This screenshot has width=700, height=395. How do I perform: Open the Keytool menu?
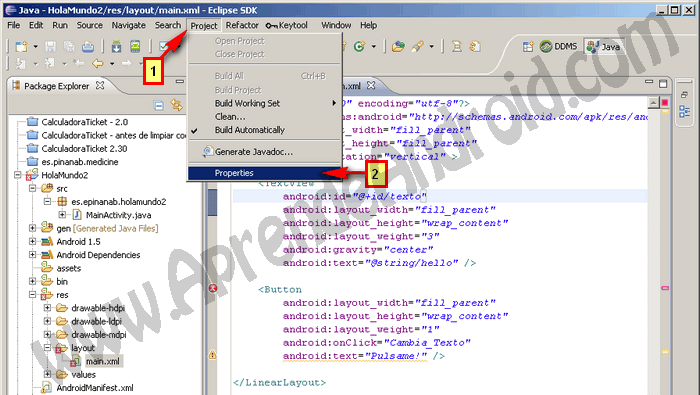(x=287, y=25)
